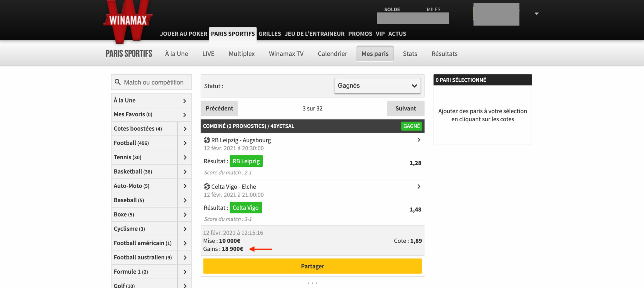The image size is (644, 288).
Task: Expand Baseball (5) chevron
Action: tap(185, 200)
